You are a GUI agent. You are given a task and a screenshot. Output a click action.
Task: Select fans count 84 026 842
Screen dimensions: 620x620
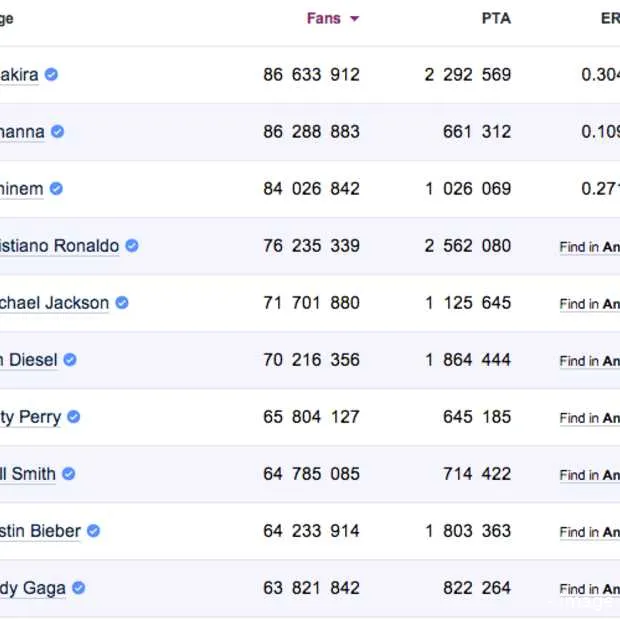pyautogui.click(x=312, y=189)
